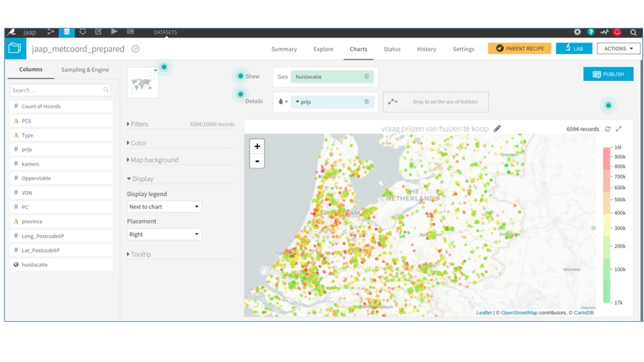Remove prijs from the Details field
The height and width of the screenshot is (362, 644).
coord(367,102)
